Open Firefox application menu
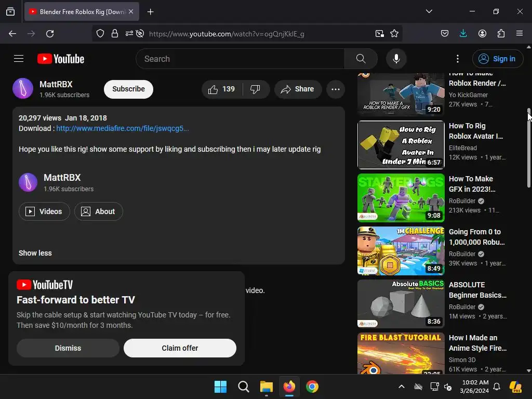This screenshot has height=399, width=532. click(x=520, y=34)
